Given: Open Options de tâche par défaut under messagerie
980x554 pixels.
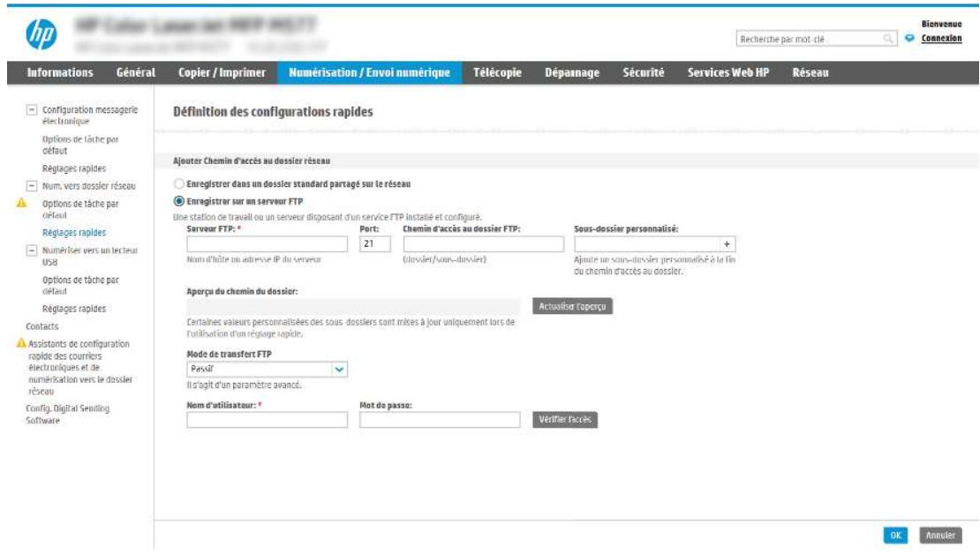Looking at the screenshot, I should point(80,145).
